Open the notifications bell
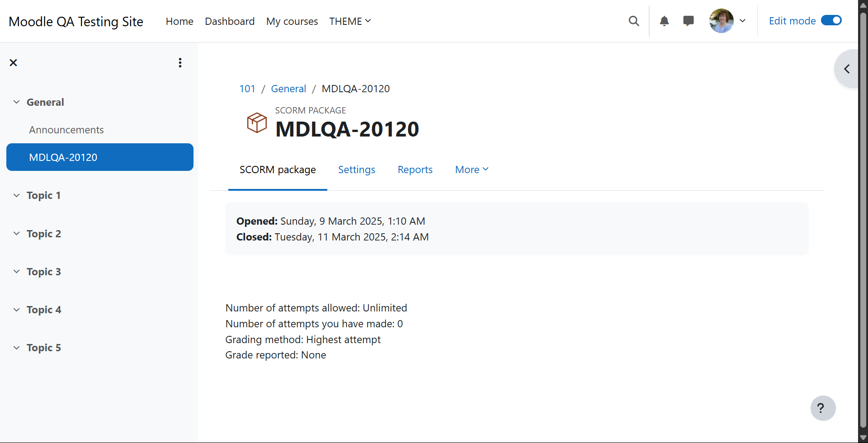The width and height of the screenshot is (868, 443). (664, 21)
